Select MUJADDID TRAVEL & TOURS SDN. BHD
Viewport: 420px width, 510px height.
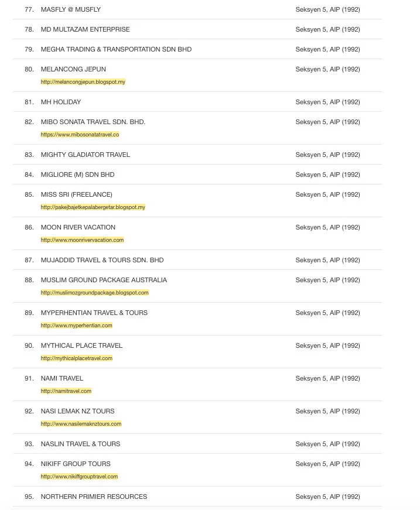click(x=102, y=260)
